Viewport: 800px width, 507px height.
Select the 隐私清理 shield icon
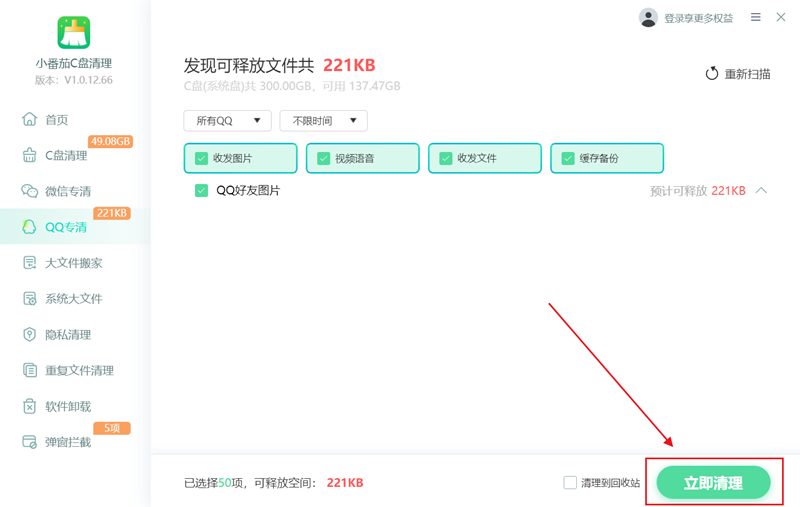coord(30,335)
